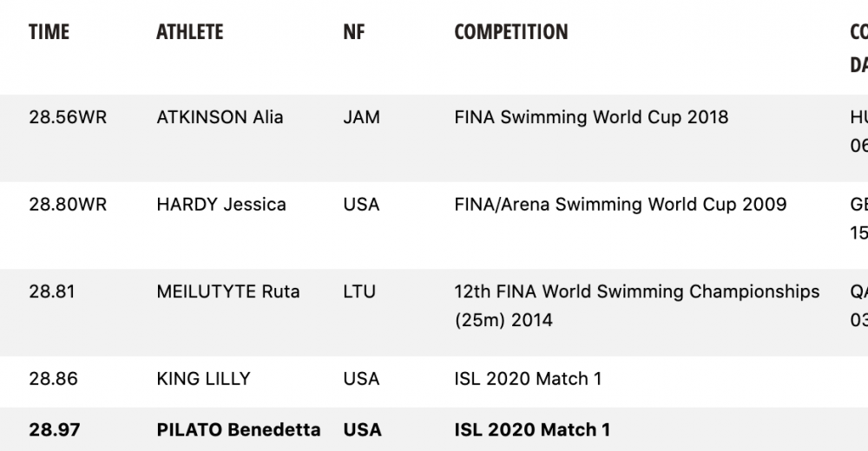Open FINA/Arena Swimming World Cup 2009 competition

click(x=621, y=205)
